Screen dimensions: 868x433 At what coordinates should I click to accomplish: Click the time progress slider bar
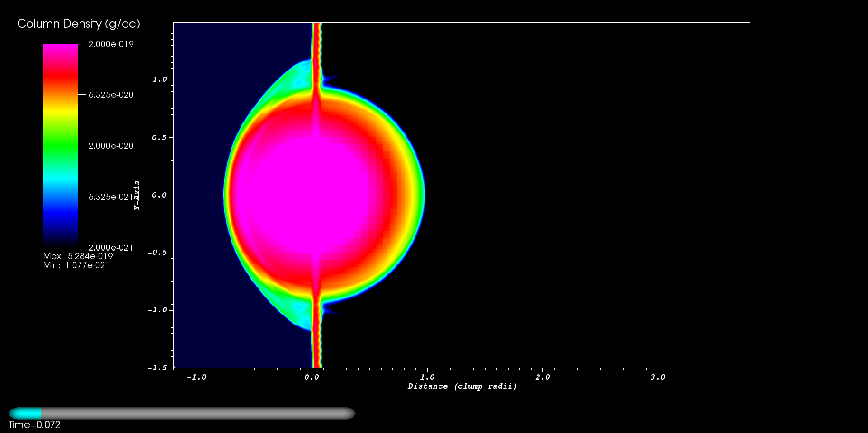[182, 414]
